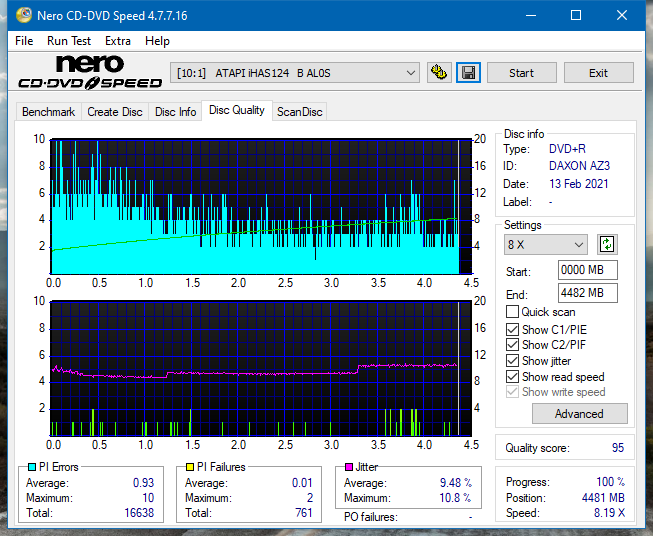
Task: Open the Run Test menu
Action: [69, 41]
